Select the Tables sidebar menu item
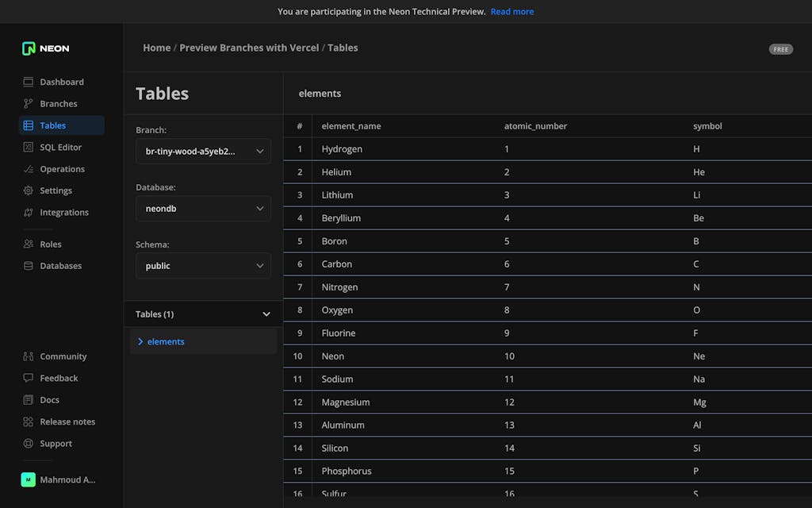This screenshot has height=508, width=812. pyautogui.click(x=53, y=125)
